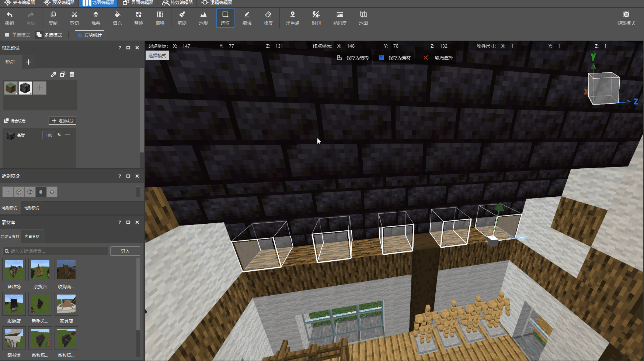Remove the 基岩 component with minus
The image size is (644, 361).
(x=67, y=135)
